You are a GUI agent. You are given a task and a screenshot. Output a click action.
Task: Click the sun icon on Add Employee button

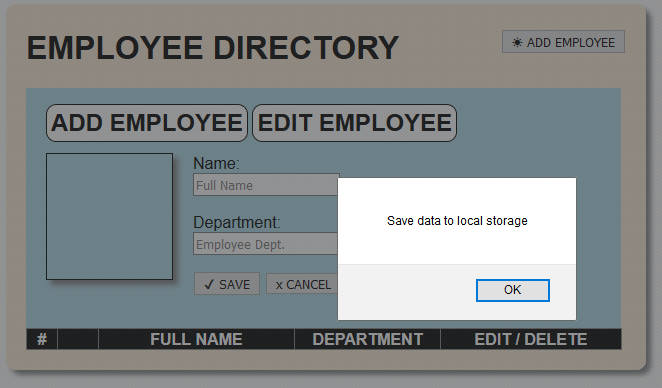pos(517,42)
